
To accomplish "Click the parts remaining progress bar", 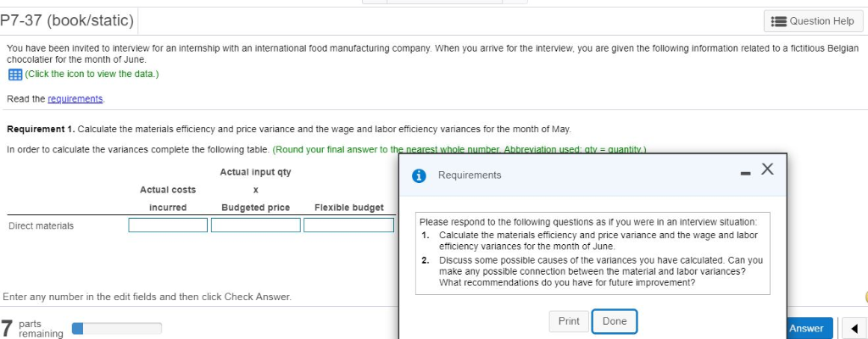I will (116, 328).
